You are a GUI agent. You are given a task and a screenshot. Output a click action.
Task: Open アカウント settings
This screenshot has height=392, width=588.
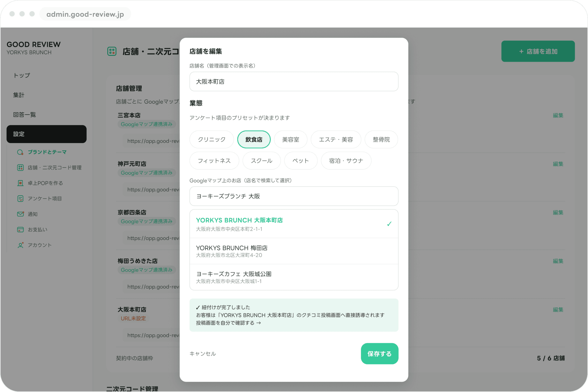(40, 245)
